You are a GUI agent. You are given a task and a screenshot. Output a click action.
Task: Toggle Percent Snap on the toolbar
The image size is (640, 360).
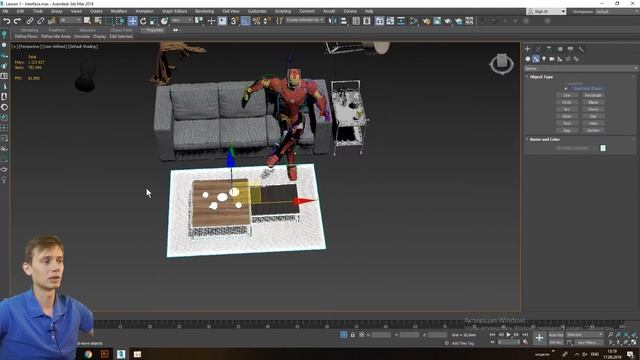256,20
